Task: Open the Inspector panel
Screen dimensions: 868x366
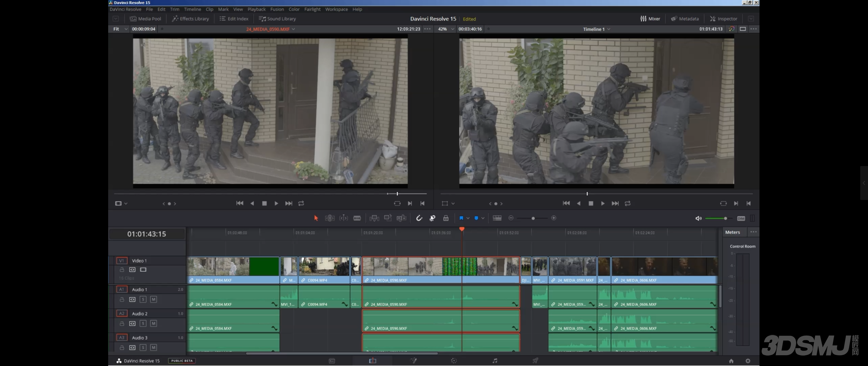Action: pos(724,19)
